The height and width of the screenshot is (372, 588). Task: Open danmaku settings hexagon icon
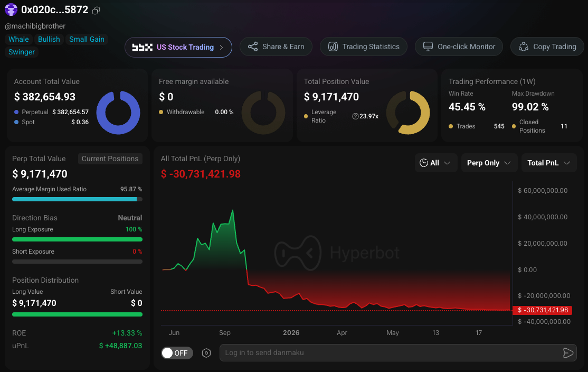(206, 353)
